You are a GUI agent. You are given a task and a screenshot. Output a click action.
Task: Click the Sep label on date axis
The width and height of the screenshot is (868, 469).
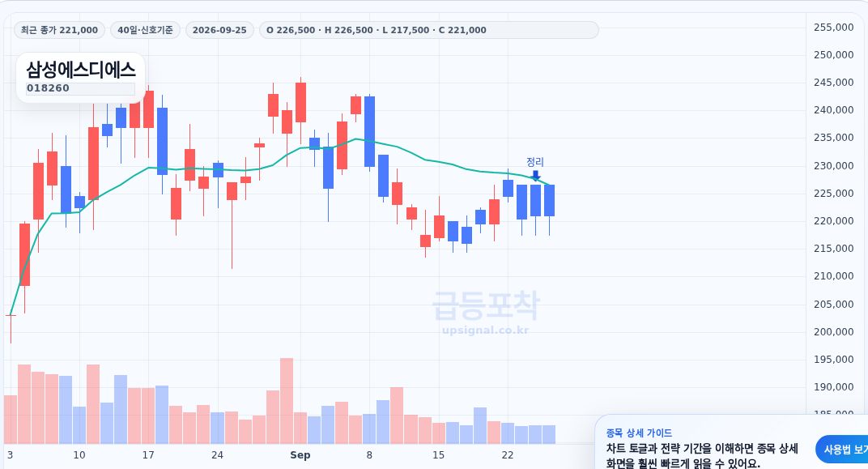point(300,455)
